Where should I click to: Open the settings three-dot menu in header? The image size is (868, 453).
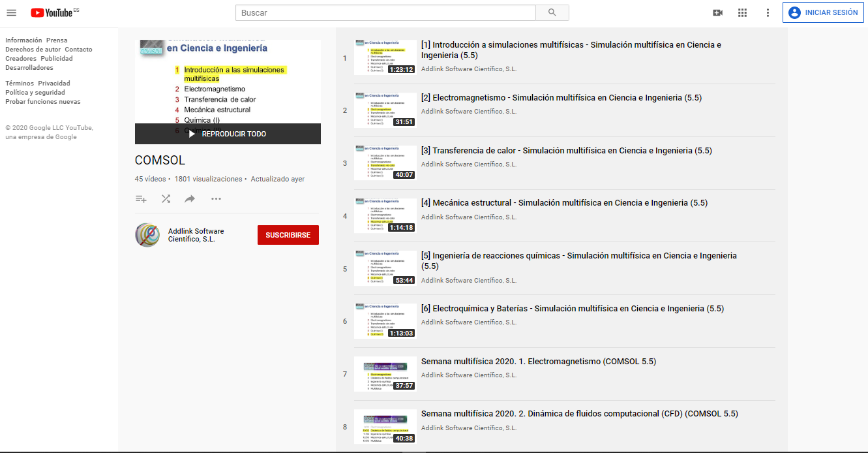(768, 12)
